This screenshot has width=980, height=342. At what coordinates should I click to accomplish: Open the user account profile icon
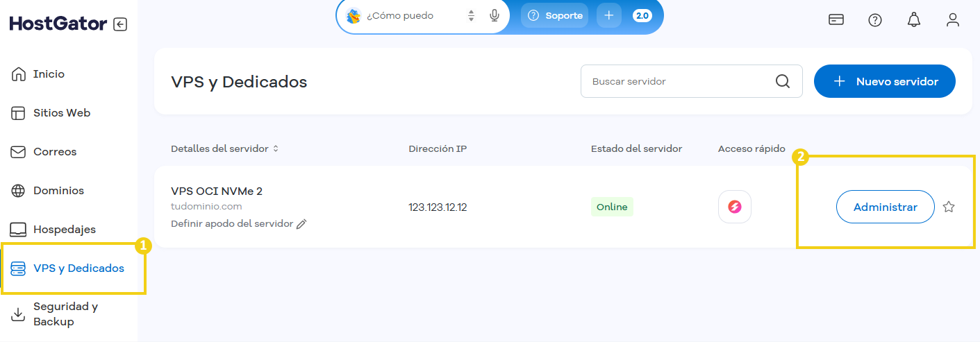(x=953, y=20)
